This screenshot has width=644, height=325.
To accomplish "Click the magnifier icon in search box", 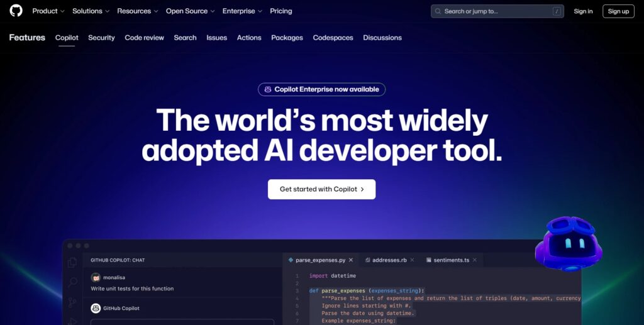I will (438, 11).
